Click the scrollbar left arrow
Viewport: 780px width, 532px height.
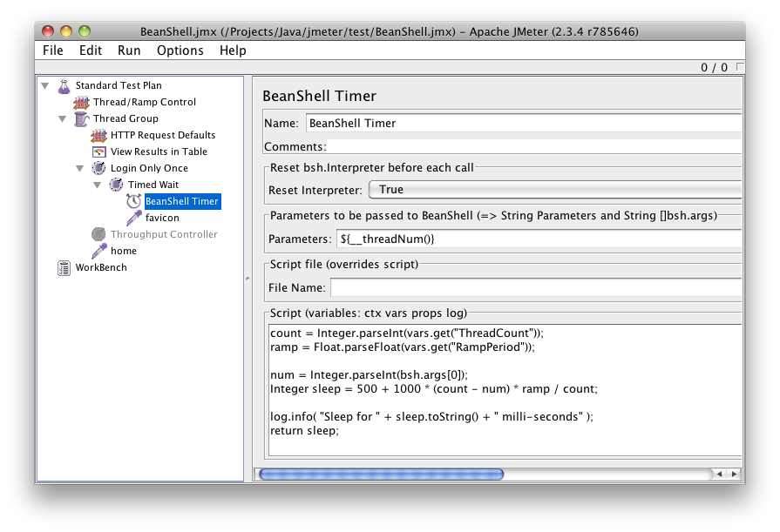[719, 475]
